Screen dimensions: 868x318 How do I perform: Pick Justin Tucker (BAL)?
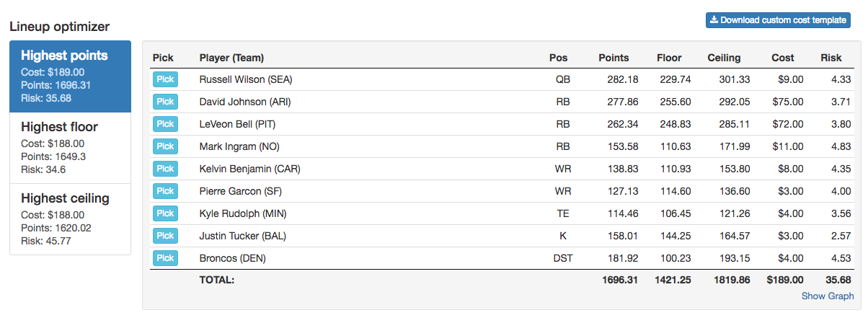[165, 236]
